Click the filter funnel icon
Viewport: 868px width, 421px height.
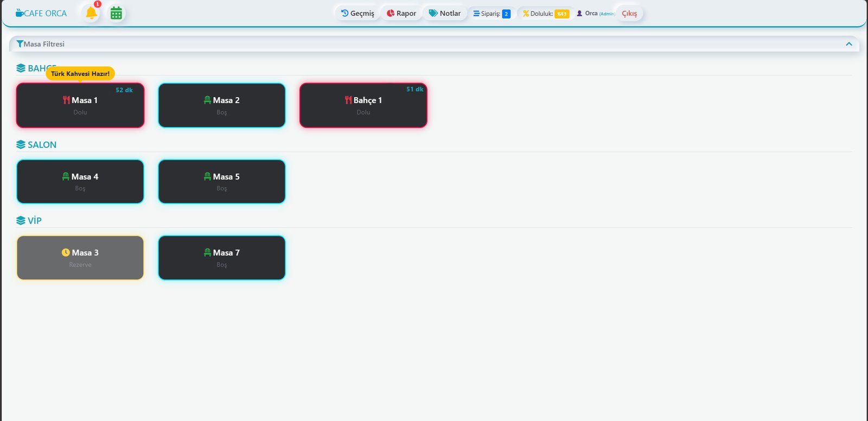pos(20,44)
